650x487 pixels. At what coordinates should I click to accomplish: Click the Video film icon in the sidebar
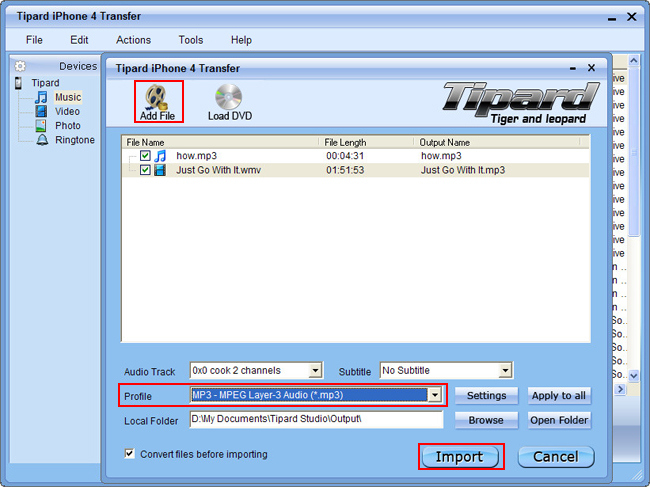(41, 111)
